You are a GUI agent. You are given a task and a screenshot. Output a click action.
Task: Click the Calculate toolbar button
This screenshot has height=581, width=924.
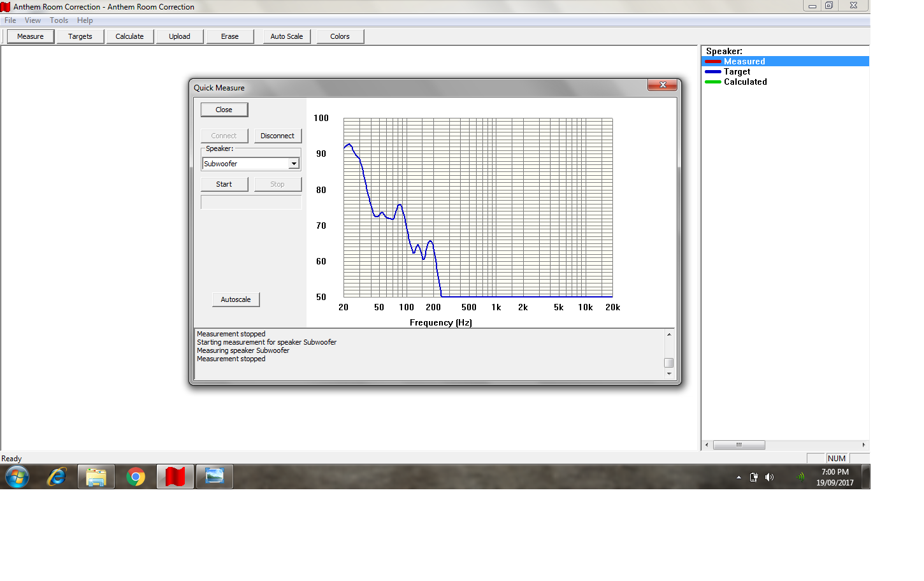tap(129, 36)
